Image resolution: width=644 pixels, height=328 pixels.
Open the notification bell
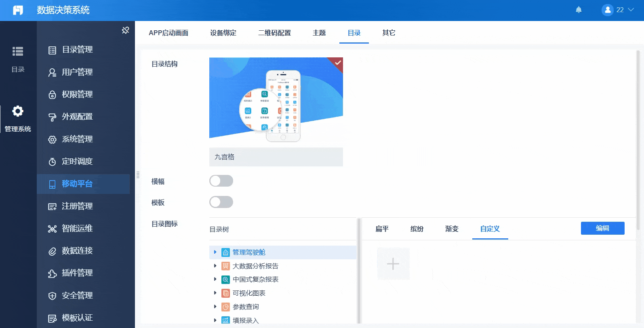tap(579, 10)
